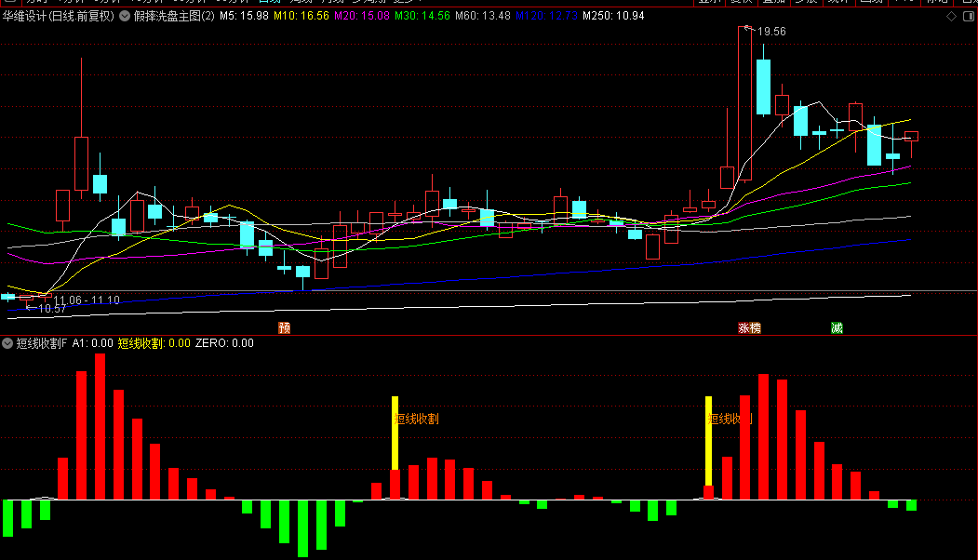The image size is (978, 560).
Task: Click the 短线收割F indicator name label
Action: (41, 343)
